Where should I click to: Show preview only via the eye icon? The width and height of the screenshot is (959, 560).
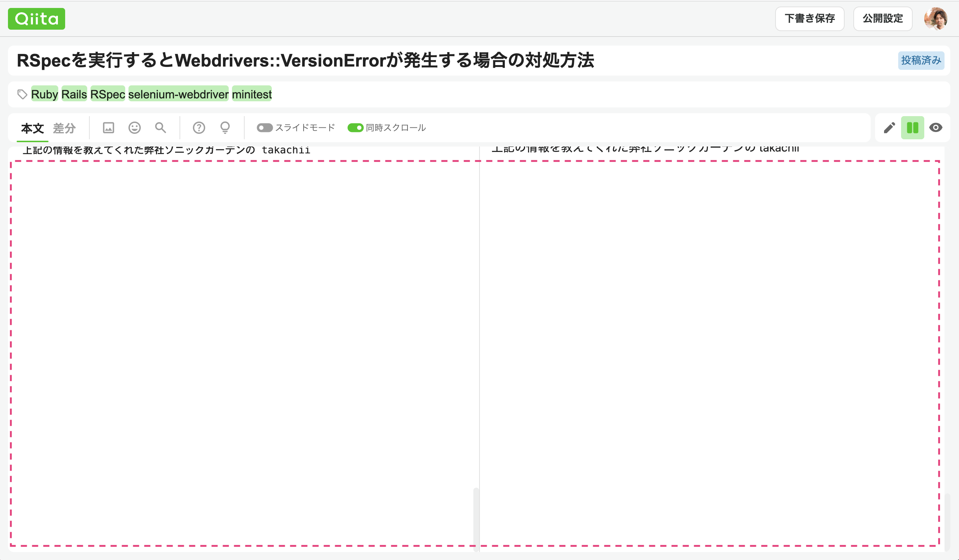[x=936, y=128]
